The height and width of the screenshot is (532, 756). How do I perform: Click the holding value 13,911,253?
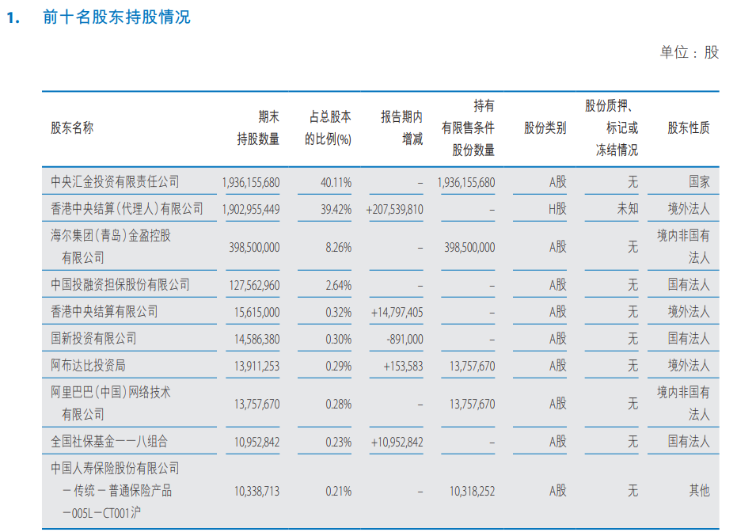(257, 366)
